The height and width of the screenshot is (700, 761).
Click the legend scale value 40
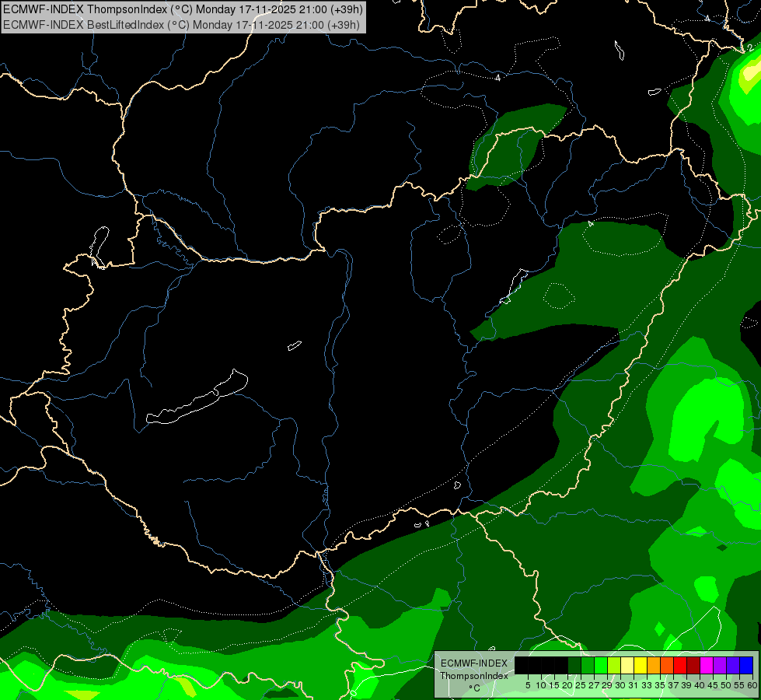pyautogui.click(x=700, y=685)
